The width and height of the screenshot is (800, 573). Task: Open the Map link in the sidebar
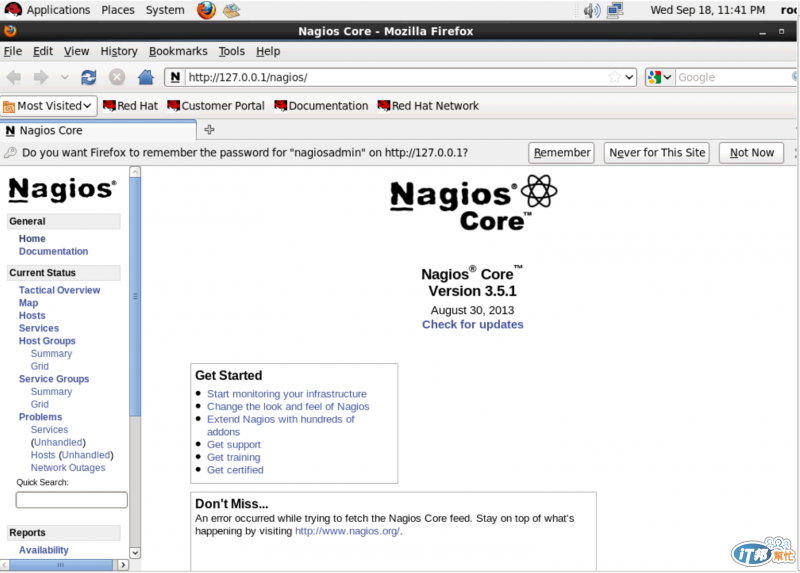[28, 303]
